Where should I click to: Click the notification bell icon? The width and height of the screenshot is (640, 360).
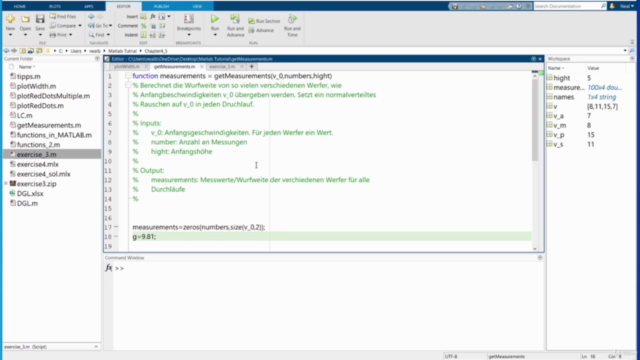click(612, 6)
